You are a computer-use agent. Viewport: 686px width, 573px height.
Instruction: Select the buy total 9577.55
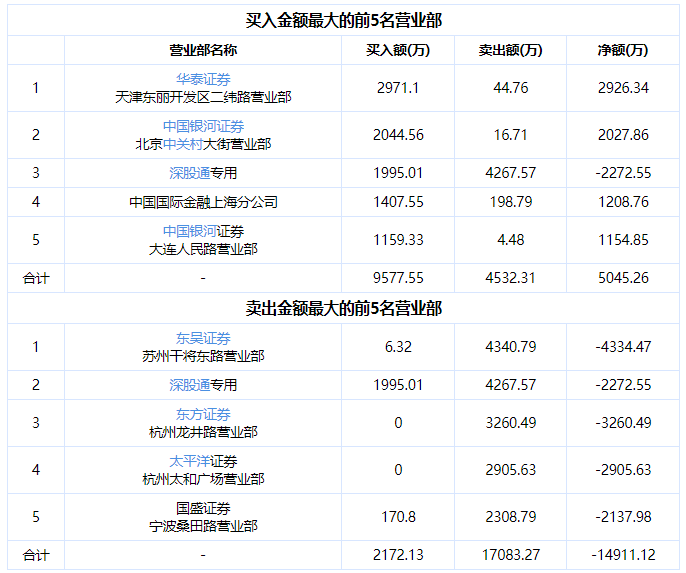[398, 278]
